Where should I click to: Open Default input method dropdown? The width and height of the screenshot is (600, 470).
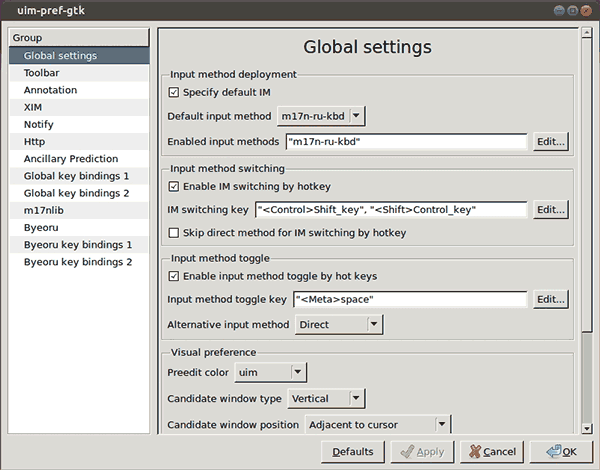(x=321, y=116)
